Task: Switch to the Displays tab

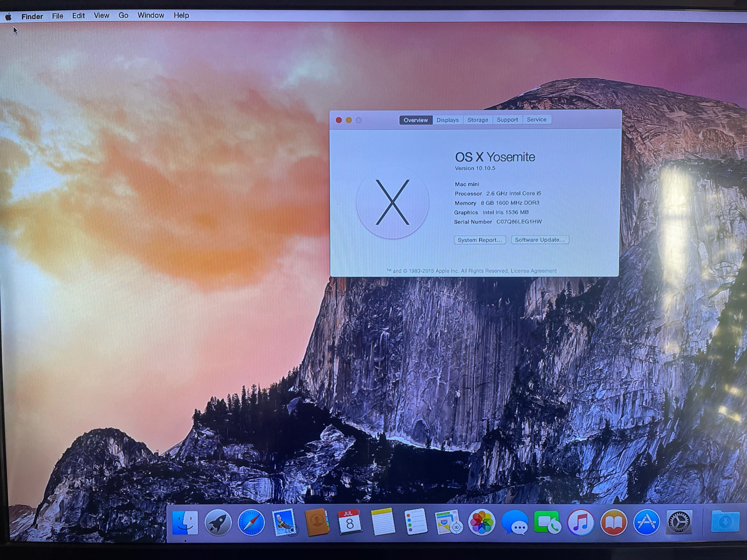Action: (x=447, y=120)
